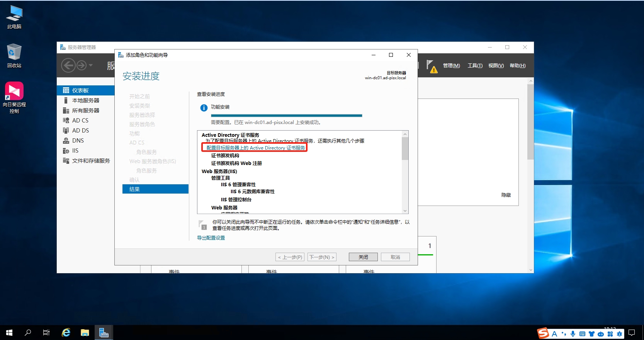This screenshot has height=340, width=644.
Task: Open DNS role page in sidebar
Action: [78, 141]
